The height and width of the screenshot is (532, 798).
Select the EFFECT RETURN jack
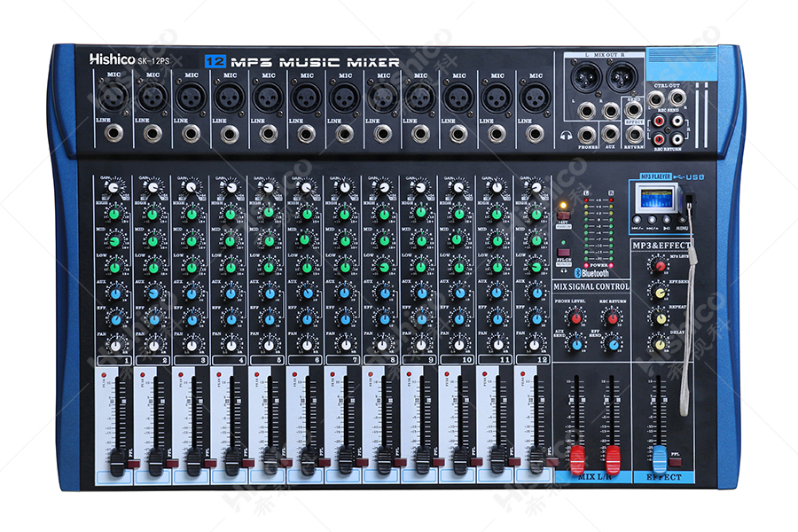(634, 135)
